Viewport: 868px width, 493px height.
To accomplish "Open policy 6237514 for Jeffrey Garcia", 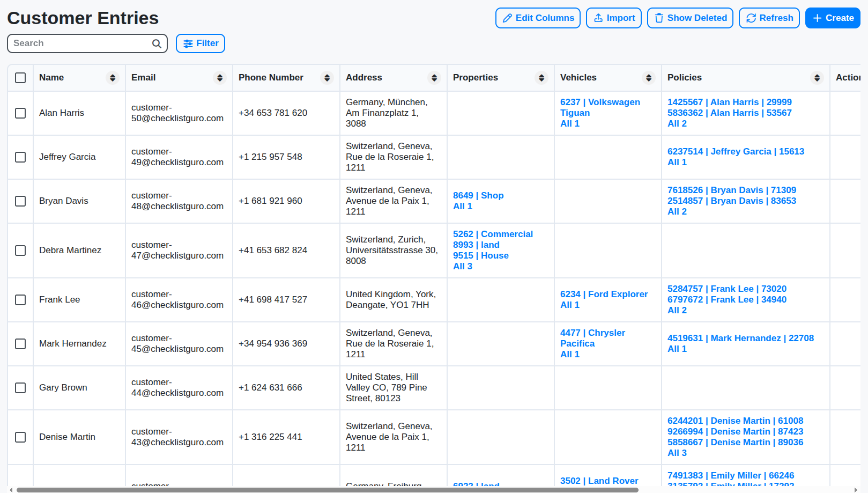I will [x=737, y=151].
